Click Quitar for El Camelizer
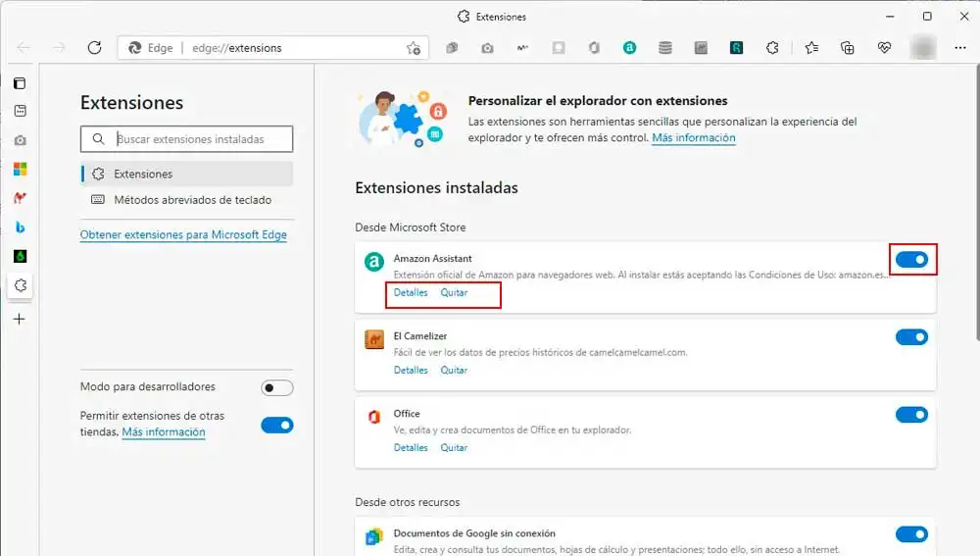Screen dimensions: 980x556 point(454,370)
